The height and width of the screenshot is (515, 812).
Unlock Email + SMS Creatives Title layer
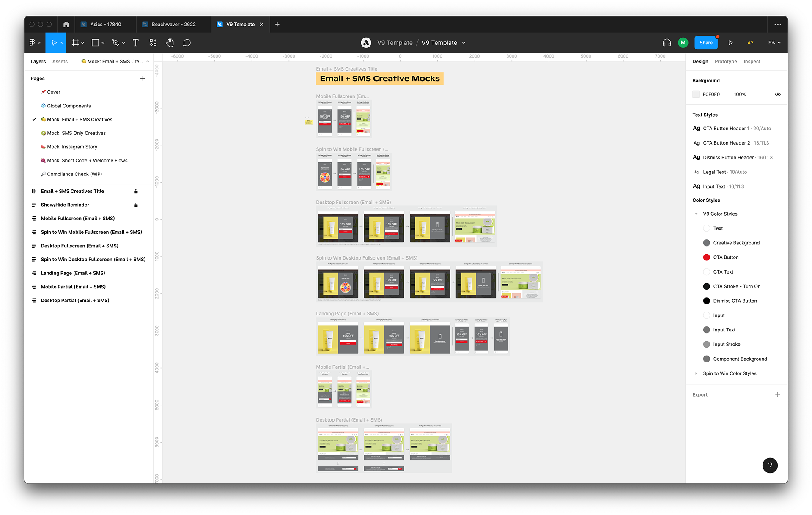(x=136, y=192)
